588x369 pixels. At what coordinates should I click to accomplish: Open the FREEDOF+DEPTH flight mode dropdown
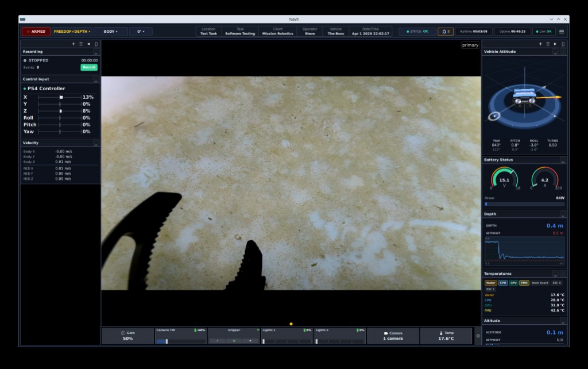point(71,32)
